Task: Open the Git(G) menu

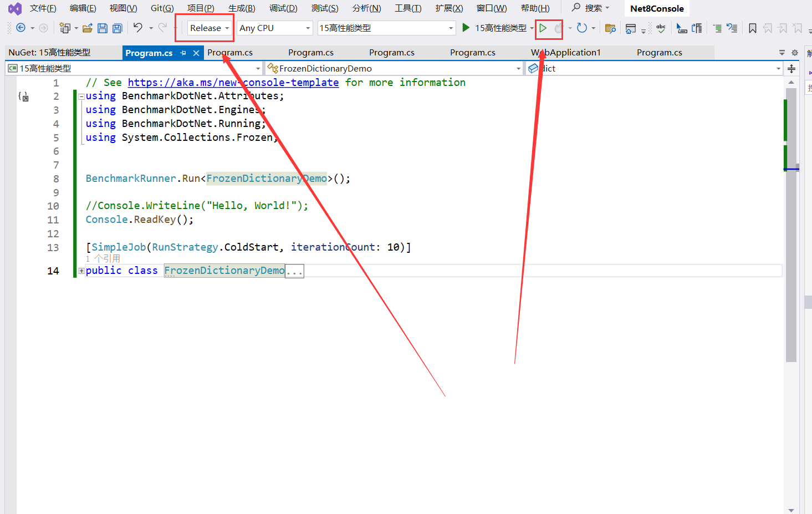Action: click(162, 8)
